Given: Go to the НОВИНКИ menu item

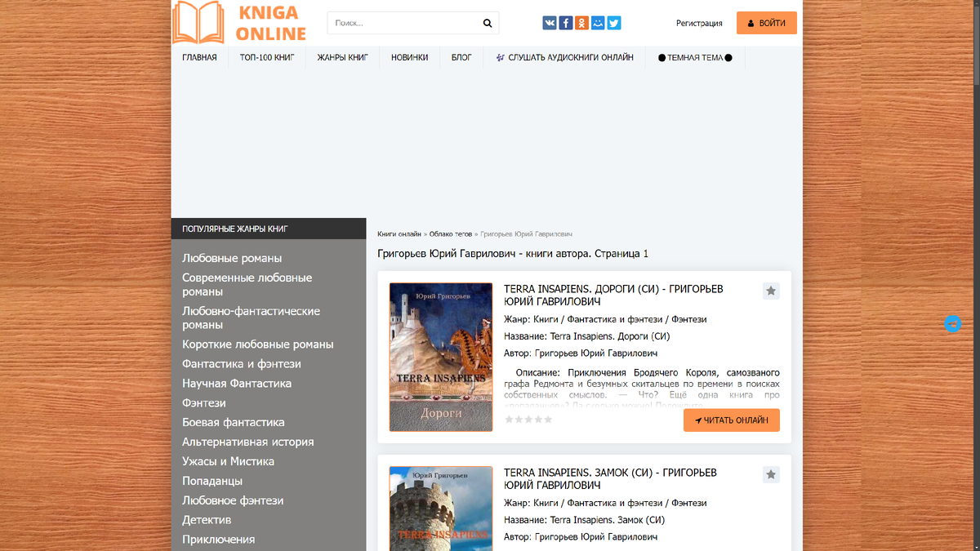Looking at the screenshot, I should (x=409, y=58).
